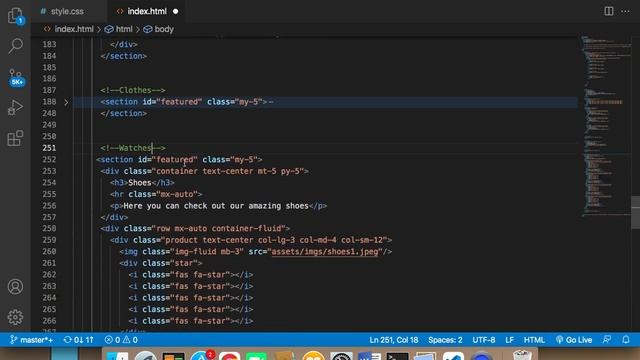640x360 pixels.
Task: Click 'Here you can check out our amazing shoes' paragraph
Action: point(216,206)
